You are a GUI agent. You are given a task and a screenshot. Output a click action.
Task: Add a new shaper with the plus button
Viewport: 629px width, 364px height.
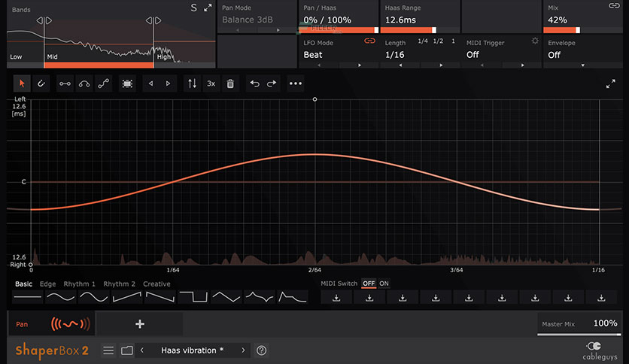140,324
